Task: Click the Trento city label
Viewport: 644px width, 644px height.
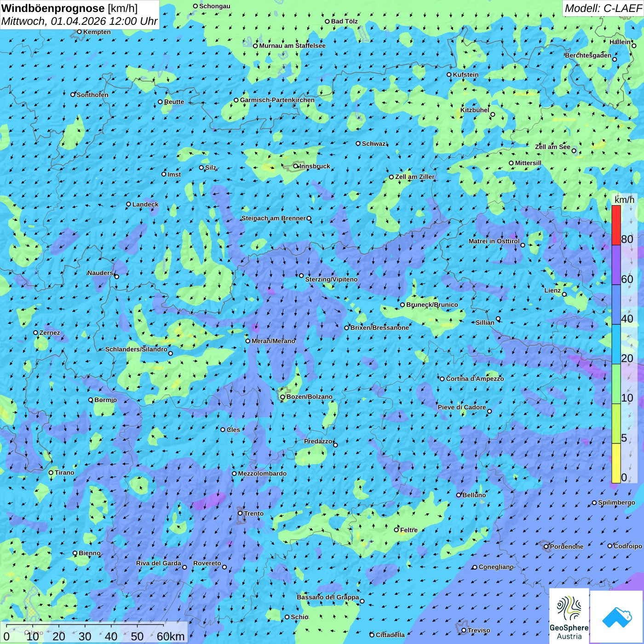Action: point(254,513)
